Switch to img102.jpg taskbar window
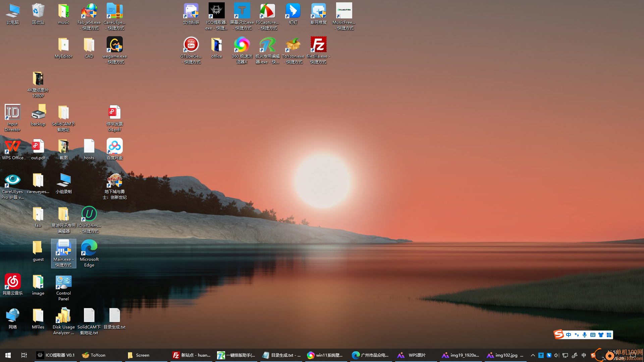Image resolution: width=644 pixels, height=362 pixels. [x=506, y=355]
